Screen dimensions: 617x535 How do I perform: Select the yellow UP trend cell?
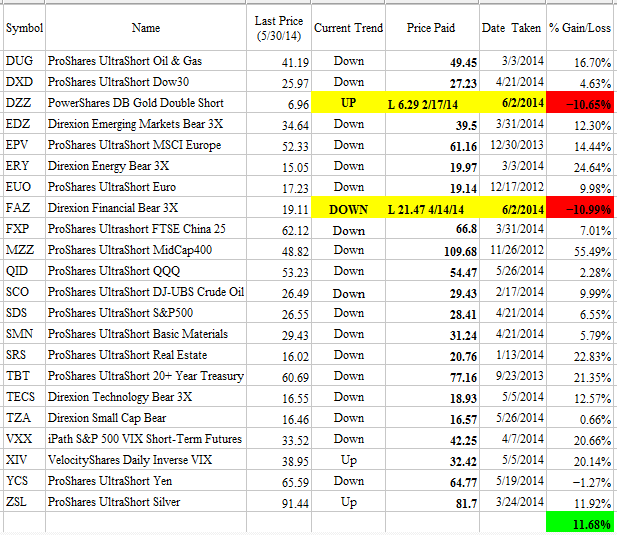tap(348, 103)
